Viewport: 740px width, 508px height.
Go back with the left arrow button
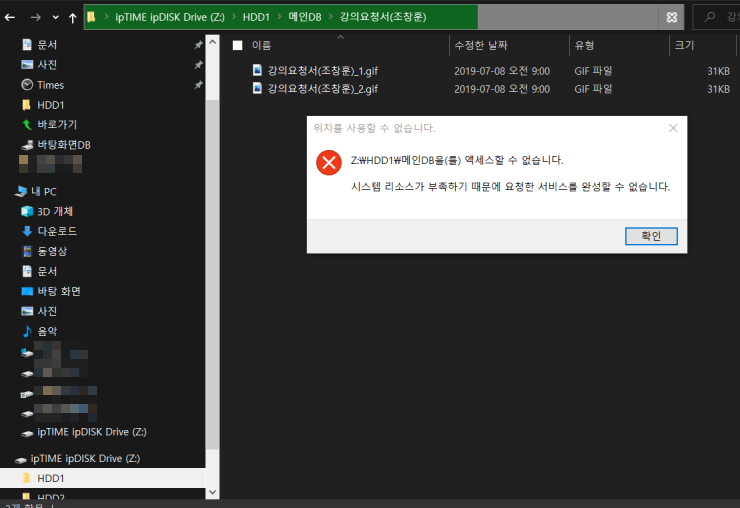point(10,17)
